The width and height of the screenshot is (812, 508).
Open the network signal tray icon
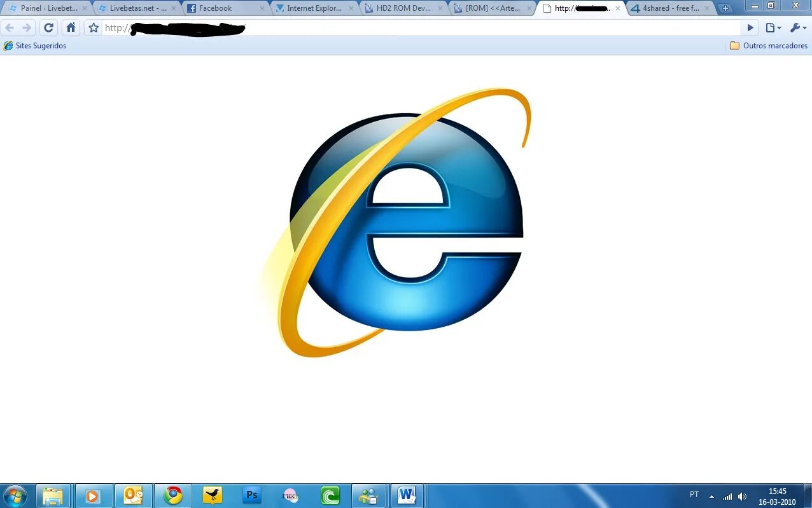tap(727, 496)
